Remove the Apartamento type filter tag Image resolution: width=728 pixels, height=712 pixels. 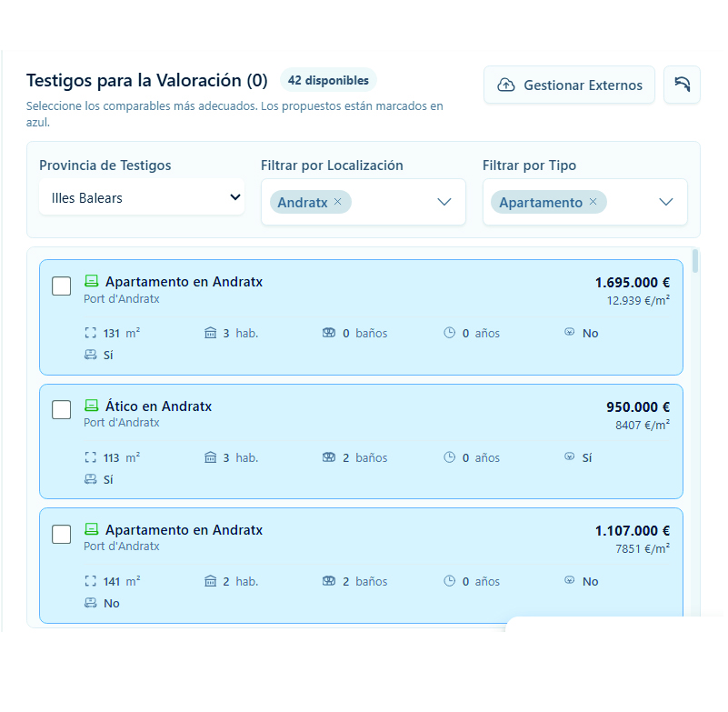(593, 202)
